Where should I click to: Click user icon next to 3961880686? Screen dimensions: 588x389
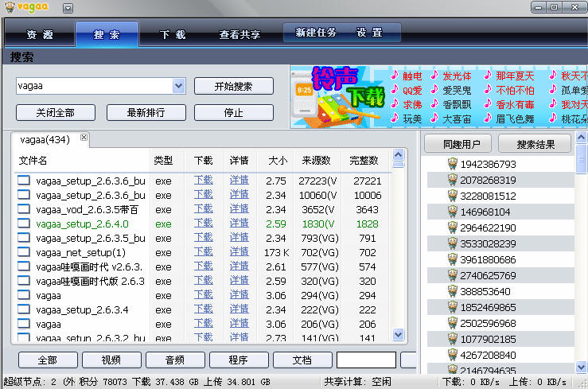tap(450, 259)
